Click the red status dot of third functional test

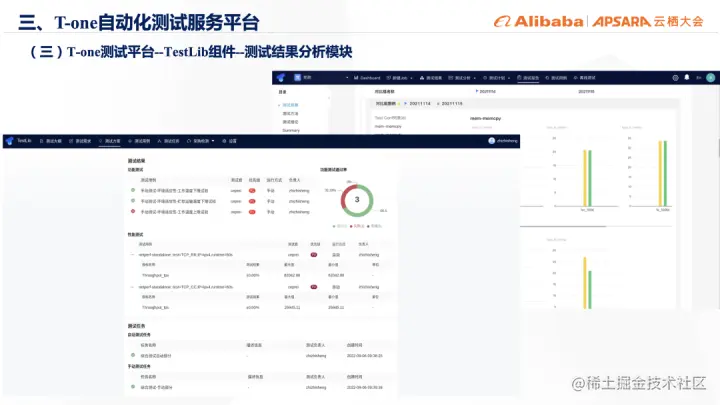click(133, 212)
